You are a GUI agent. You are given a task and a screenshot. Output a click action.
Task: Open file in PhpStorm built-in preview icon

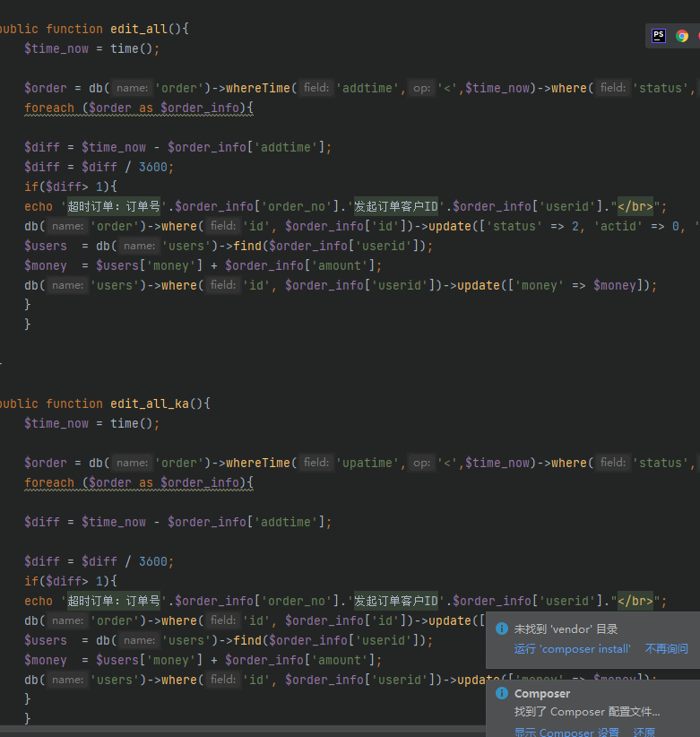[x=659, y=36]
